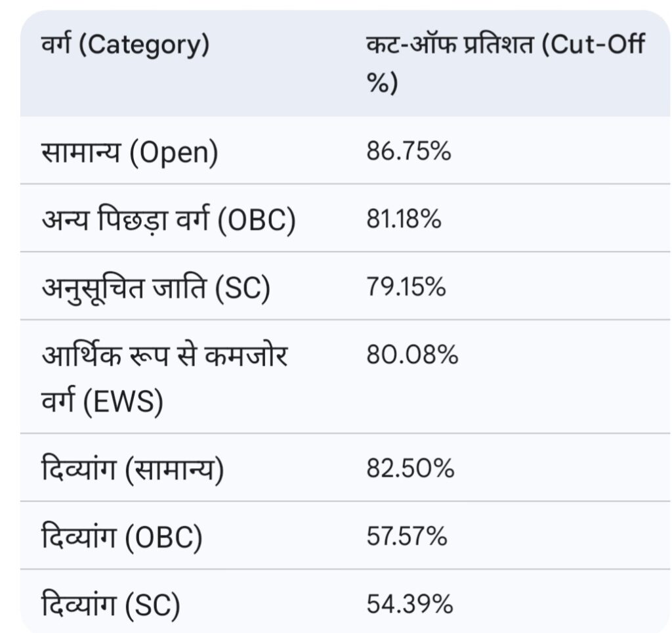
Task: Select the दिव्यांग (सामान्य) category cell
Action: click(132, 470)
